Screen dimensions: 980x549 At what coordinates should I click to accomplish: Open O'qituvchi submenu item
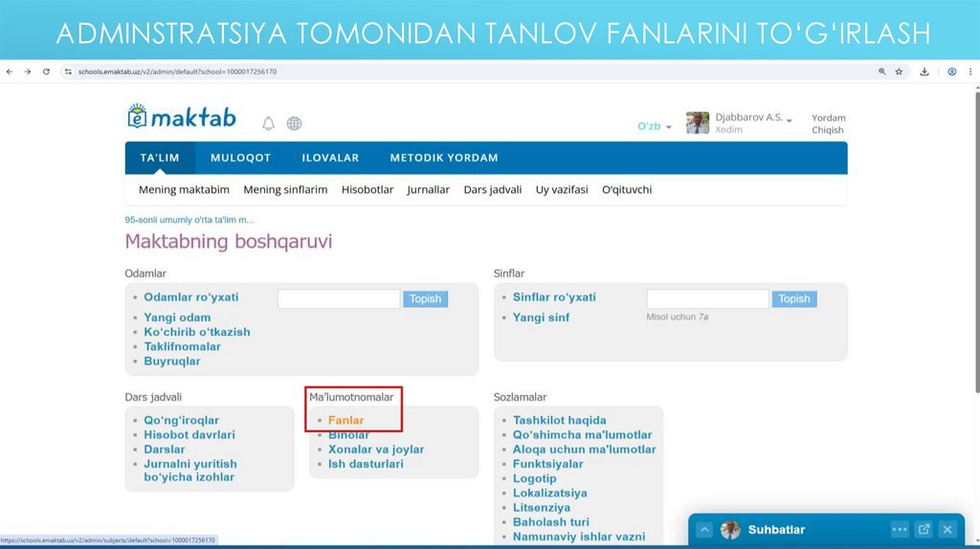tap(627, 190)
